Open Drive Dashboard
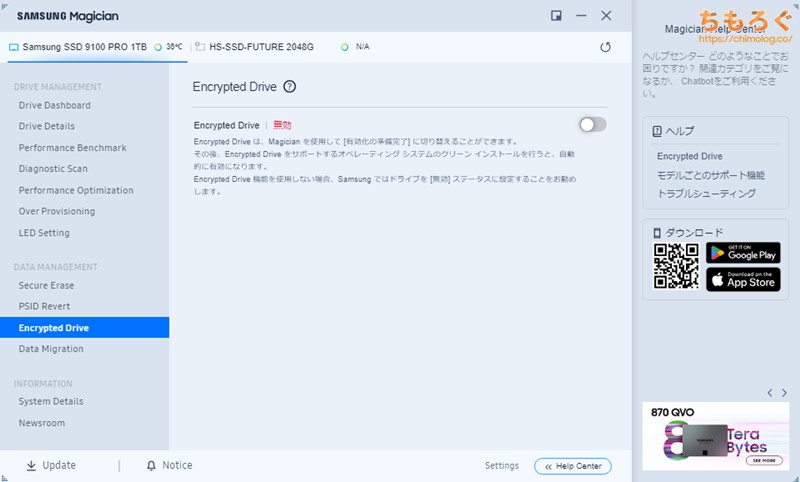 [55, 105]
